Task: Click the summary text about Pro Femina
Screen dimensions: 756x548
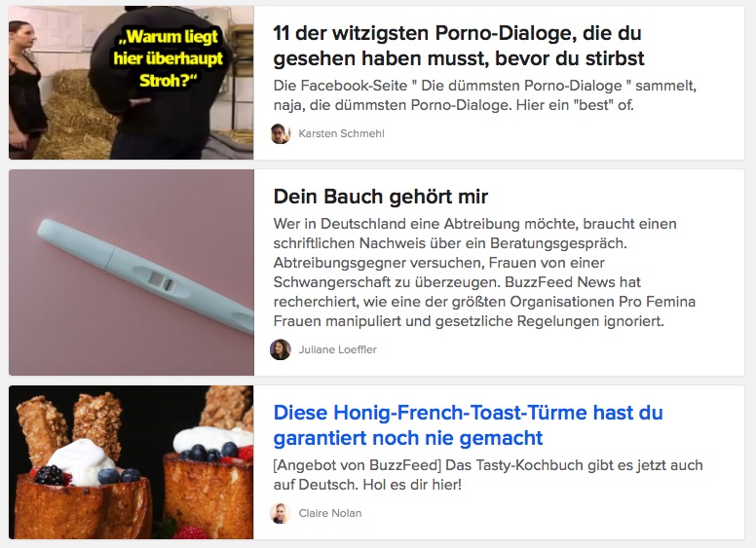Action: pos(484,273)
